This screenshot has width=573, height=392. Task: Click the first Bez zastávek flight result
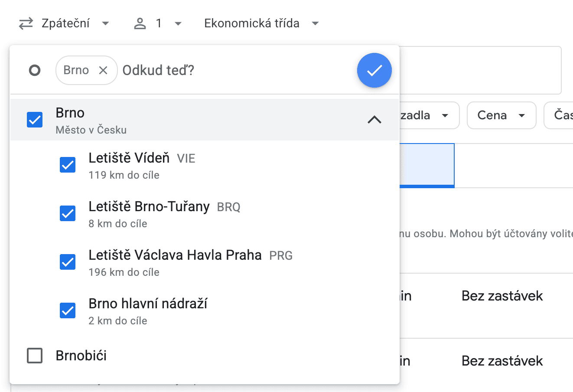point(502,296)
